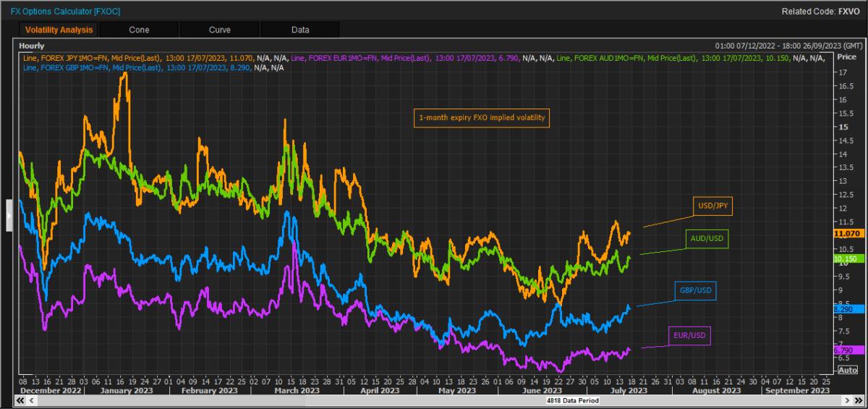Open the Cone tab

tap(139, 30)
